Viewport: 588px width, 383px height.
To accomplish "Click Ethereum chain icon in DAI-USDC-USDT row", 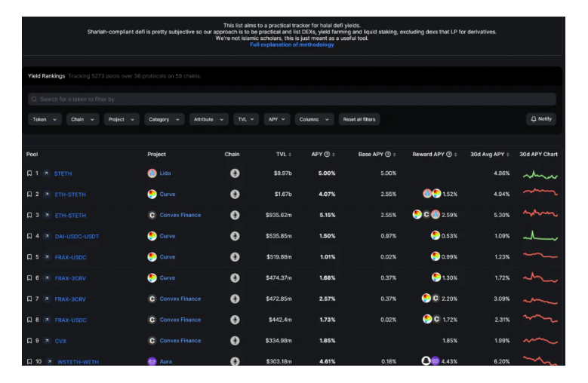I will pyautogui.click(x=236, y=236).
